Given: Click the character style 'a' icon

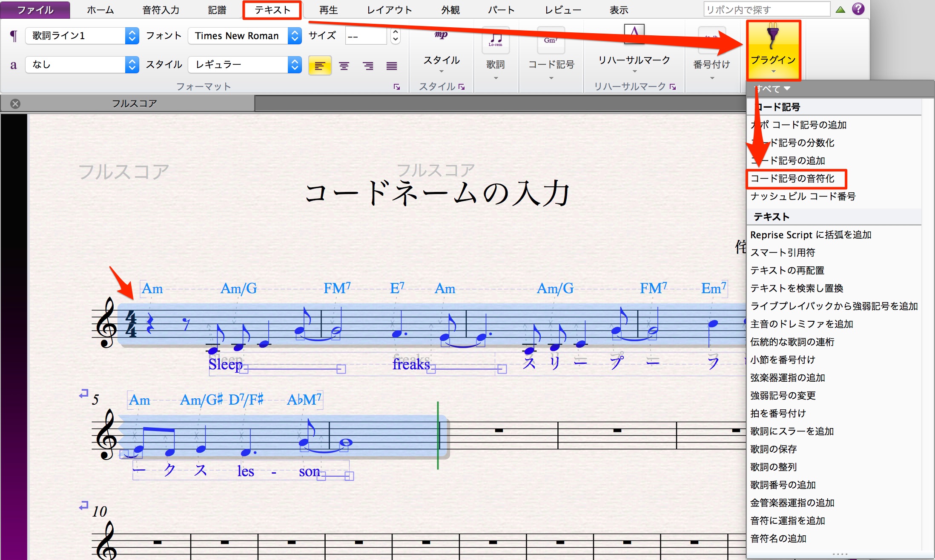Looking at the screenshot, I should pos(14,65).
